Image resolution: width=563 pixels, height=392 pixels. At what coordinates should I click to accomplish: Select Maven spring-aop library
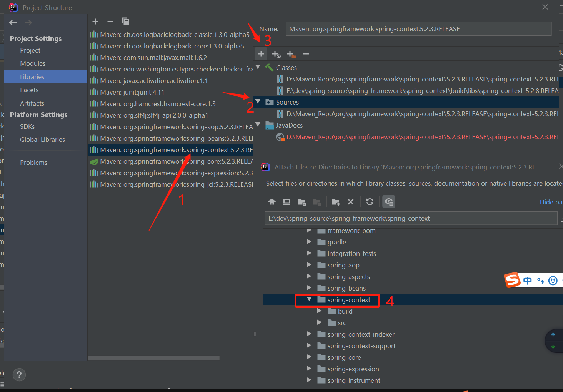[x=171, y=127]
